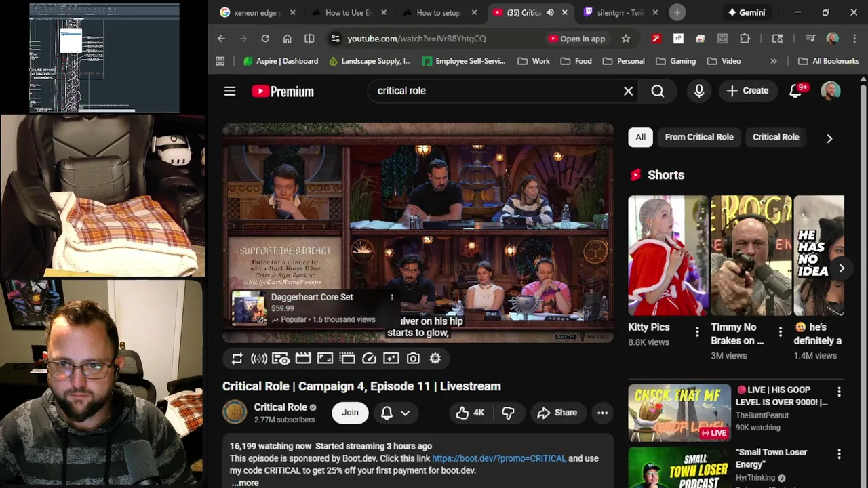Reload the YouTube page
Screen dimensions: 868x488
265,39
